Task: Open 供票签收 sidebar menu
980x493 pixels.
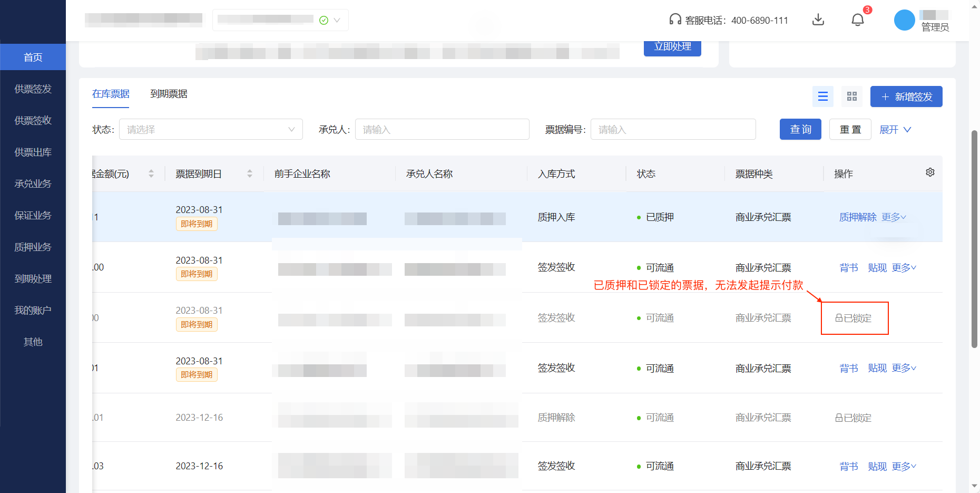Action: [x=33, y=120]
